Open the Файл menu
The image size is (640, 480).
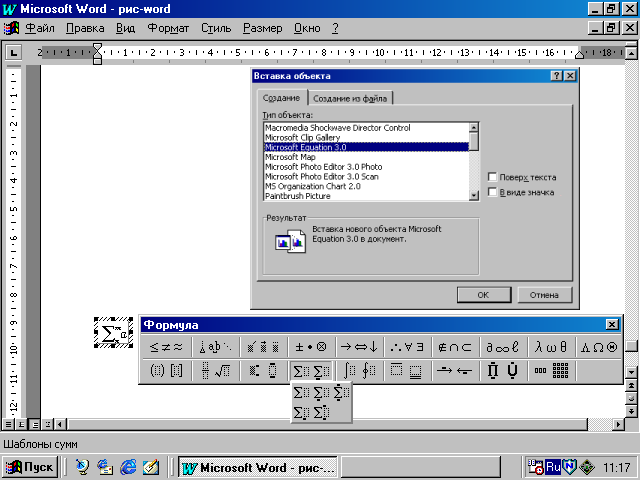coord(40,28)
